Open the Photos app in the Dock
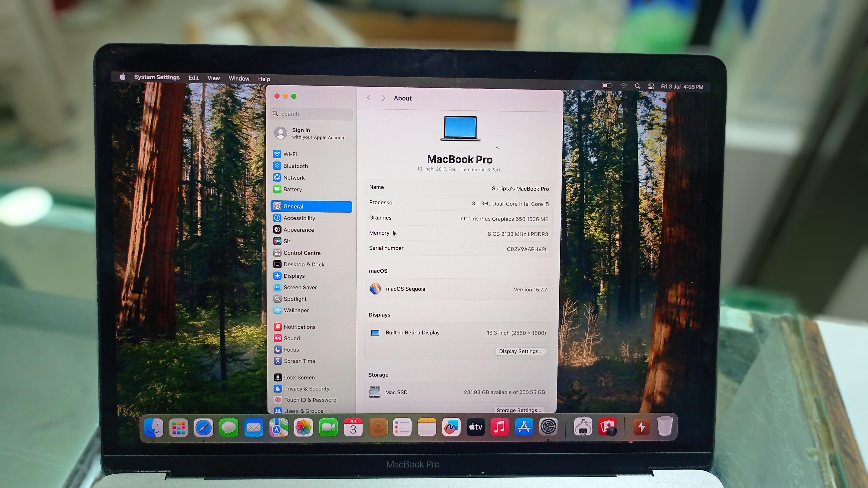This screenshot has height=488, width=868. click(303, 427)
